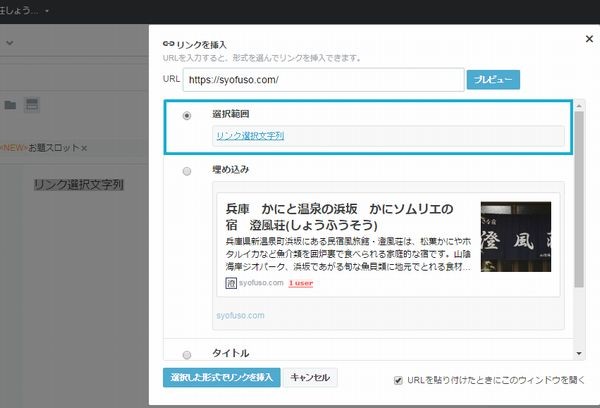
Task: Open the リンク選択文字列 preview link
Action: pyautogui.click(x=250, y=136)
